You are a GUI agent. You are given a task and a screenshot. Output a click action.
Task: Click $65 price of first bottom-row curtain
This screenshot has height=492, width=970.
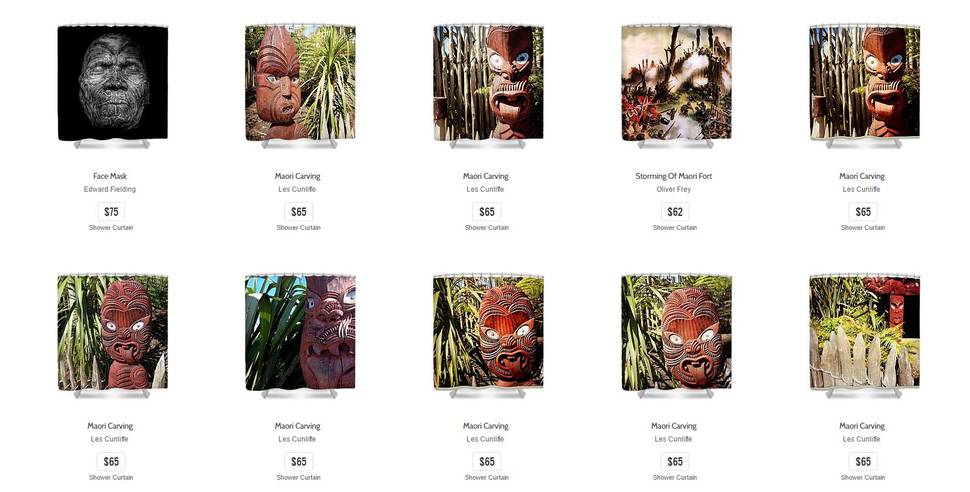tap(111, 462)
